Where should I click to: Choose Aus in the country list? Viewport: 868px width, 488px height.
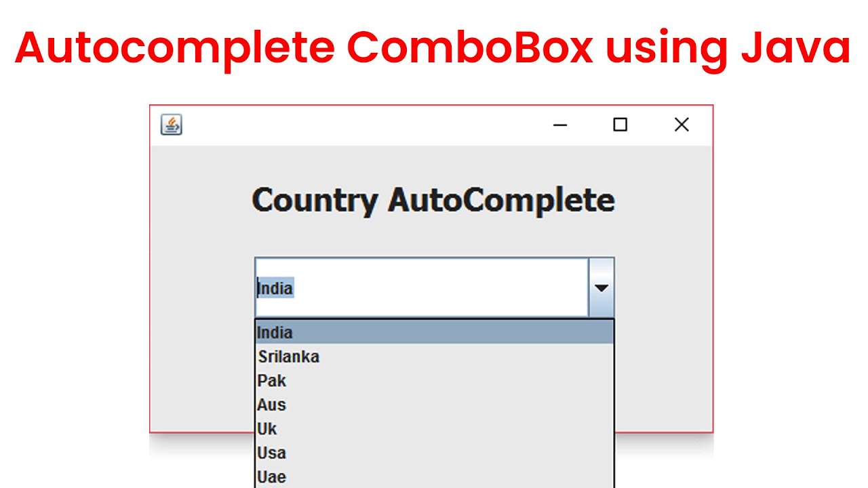435,405
